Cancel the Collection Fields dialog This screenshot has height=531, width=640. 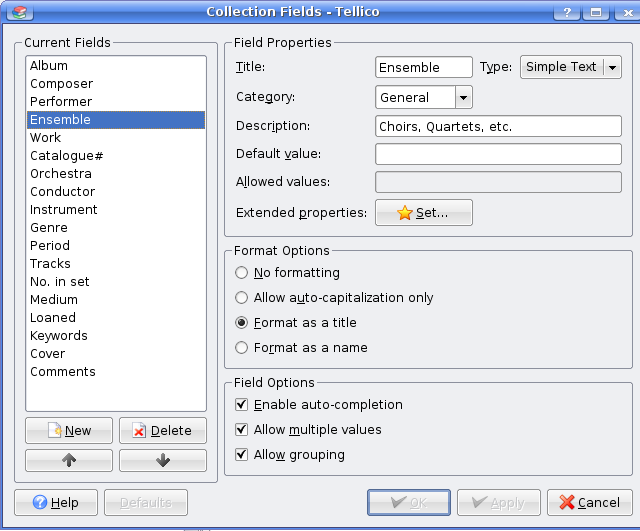[590, 502]
